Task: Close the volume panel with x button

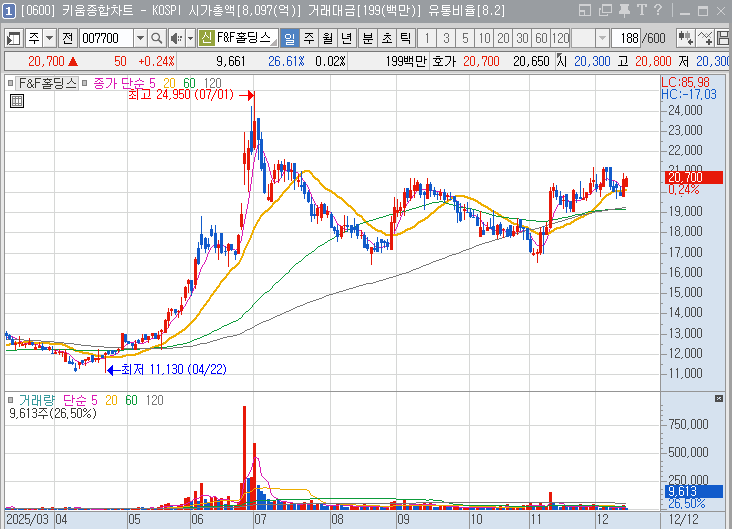Action: 718,398
